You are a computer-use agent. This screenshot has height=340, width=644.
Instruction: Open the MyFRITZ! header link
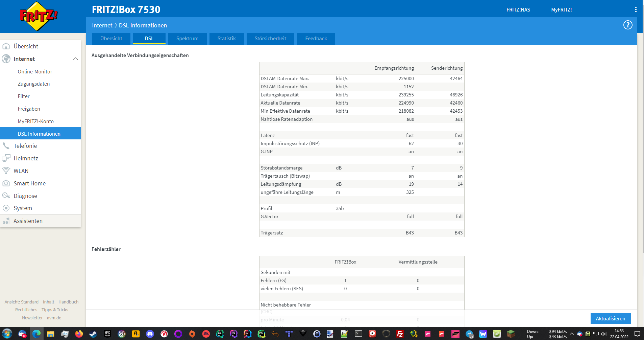562,10
